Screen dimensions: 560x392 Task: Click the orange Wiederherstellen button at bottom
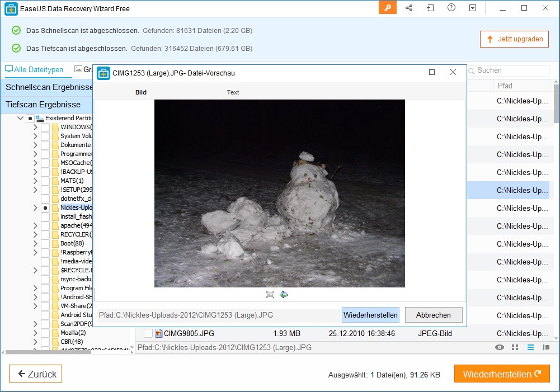point(502,374)
